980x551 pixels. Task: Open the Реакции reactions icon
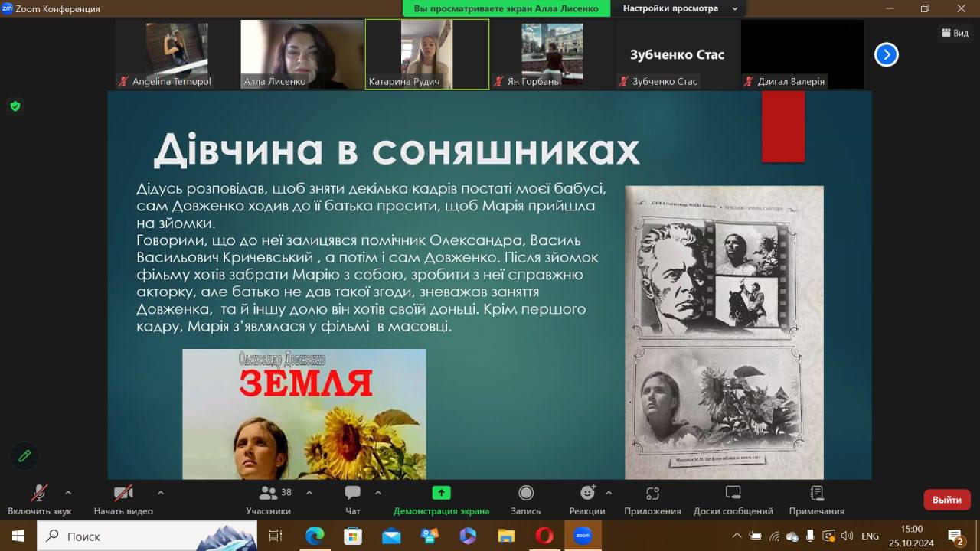point(587,494)
